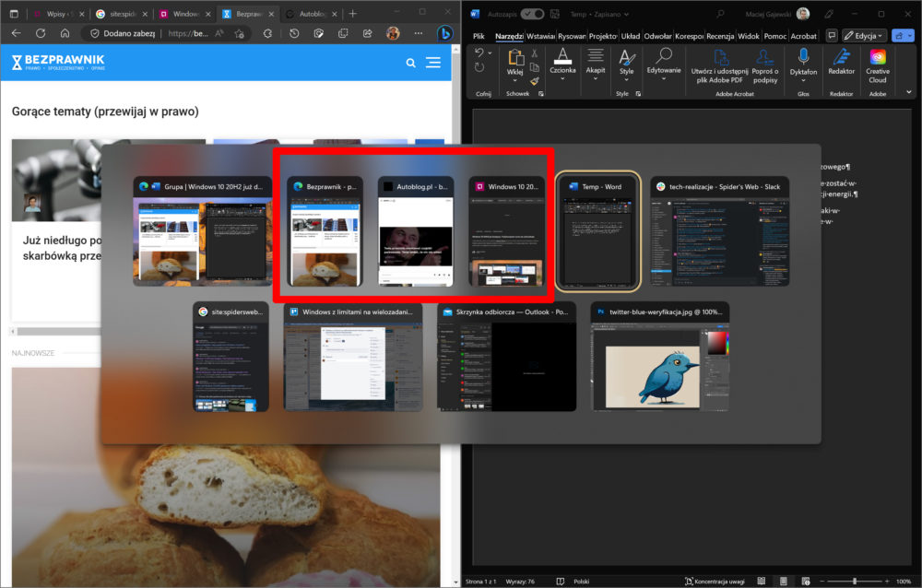Open the Bing chat sidebar icon
Image resolution: width=922 pixels, height=588 pixels.
coord(445,33)
